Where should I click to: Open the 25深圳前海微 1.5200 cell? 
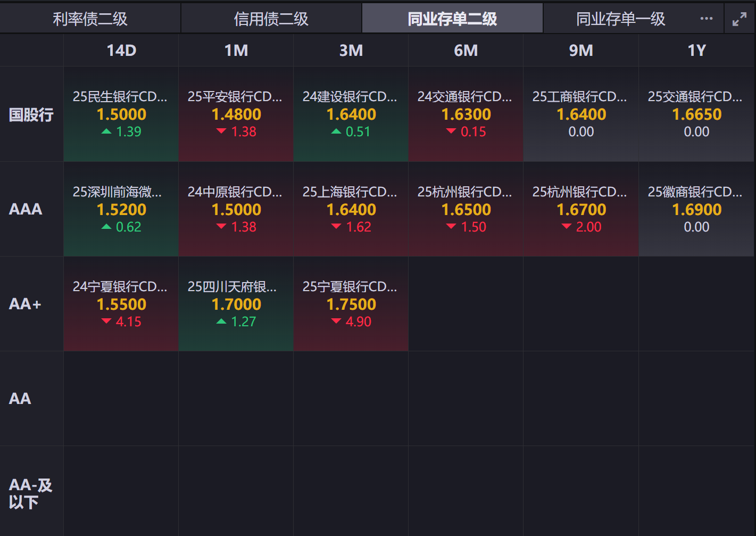pos(121,209)
